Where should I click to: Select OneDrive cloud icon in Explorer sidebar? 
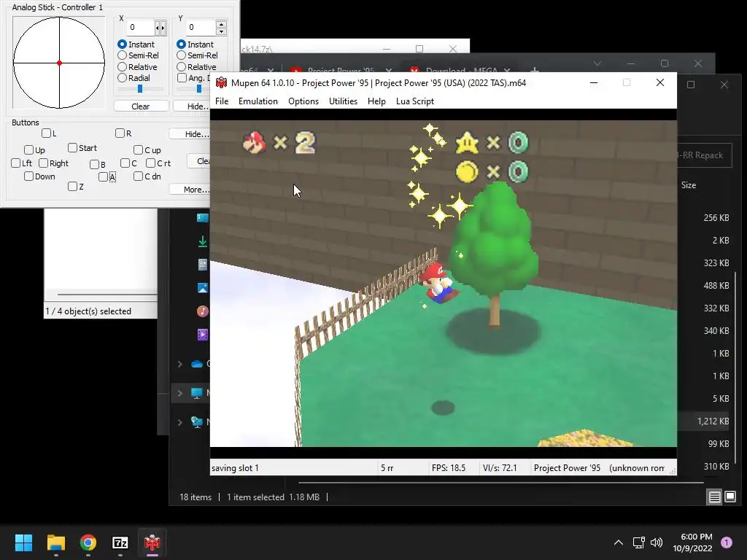point(197,364)
